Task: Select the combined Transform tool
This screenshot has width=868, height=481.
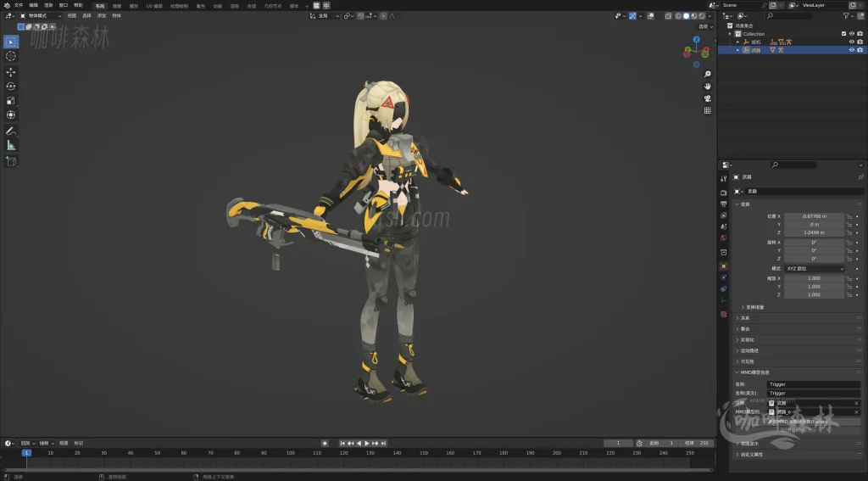Action: point(10,115)
